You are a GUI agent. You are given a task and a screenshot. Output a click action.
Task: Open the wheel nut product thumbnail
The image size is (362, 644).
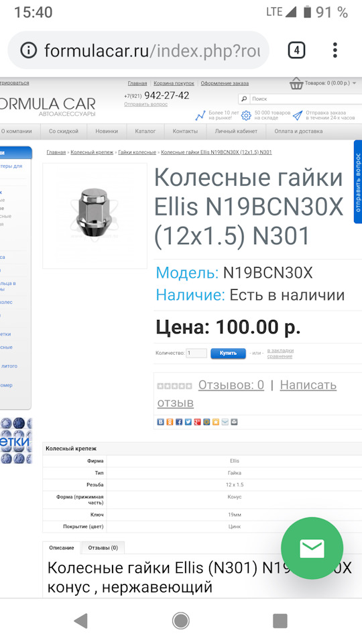click(x=95, y=216)
